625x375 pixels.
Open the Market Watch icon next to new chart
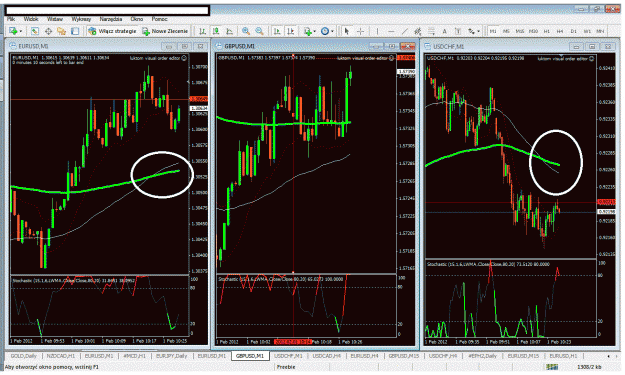tap(35, 31)
